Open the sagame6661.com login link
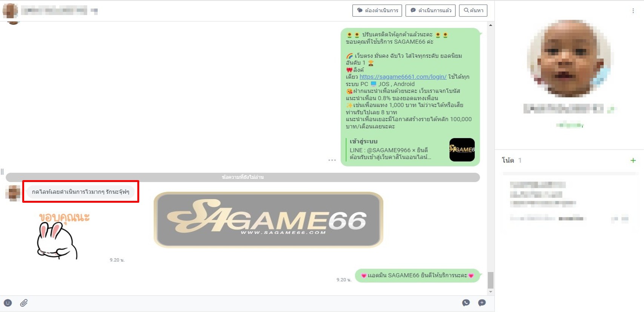The image size is (644, 312). click(403, 77)
